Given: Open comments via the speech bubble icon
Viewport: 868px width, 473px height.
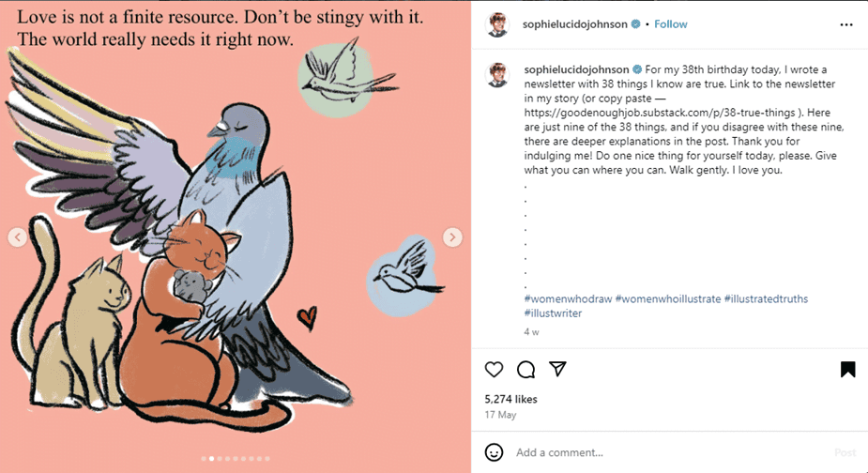Looking at the screenshot, I should [525, 369].
